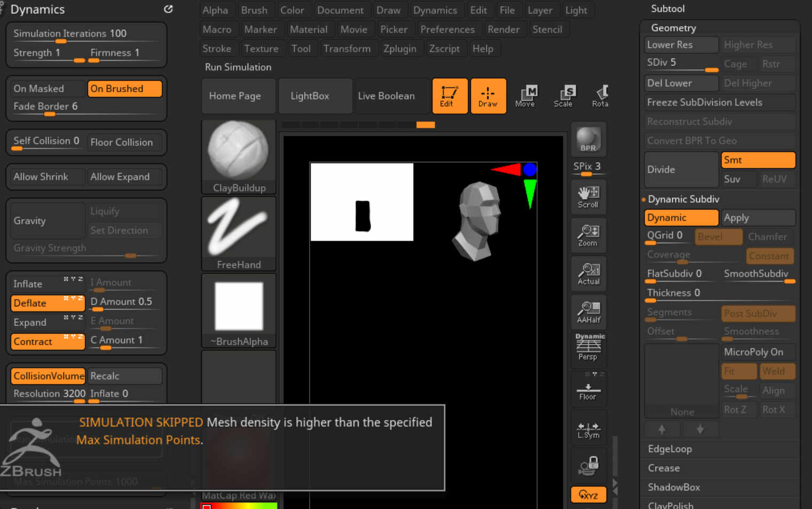Toggle On Brushed option
Image resolution: width=812 pixels, height=509 pixels.
click(x=124, y=89)
